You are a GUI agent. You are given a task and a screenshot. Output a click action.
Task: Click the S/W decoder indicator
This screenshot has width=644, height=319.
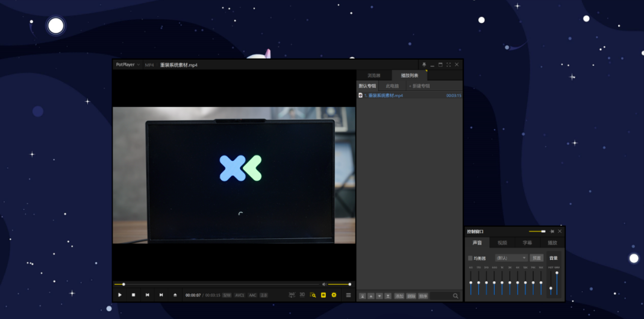coord(227,295)
